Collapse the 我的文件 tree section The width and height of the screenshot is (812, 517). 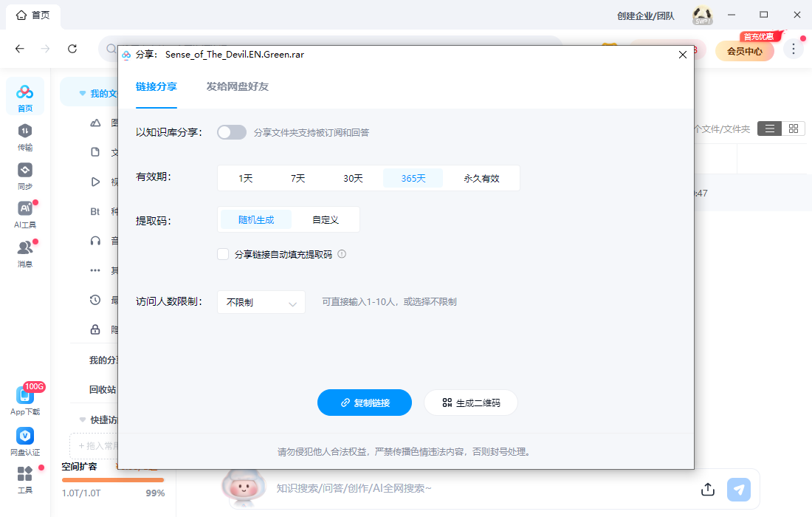[x=81, y=92]
